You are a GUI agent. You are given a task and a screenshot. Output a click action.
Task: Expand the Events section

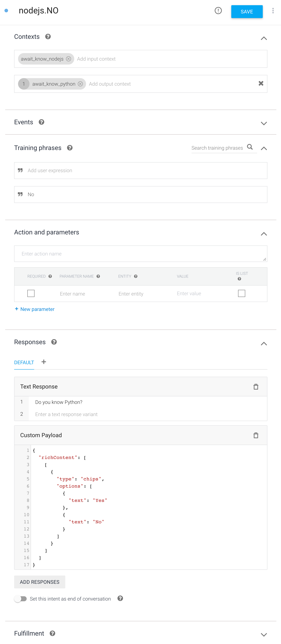[264, 123]
